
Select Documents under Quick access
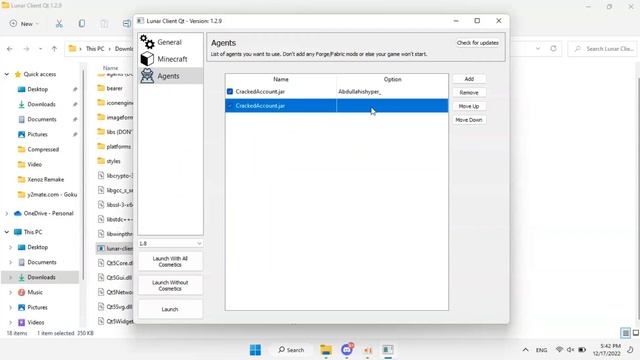tap(42, 120)
